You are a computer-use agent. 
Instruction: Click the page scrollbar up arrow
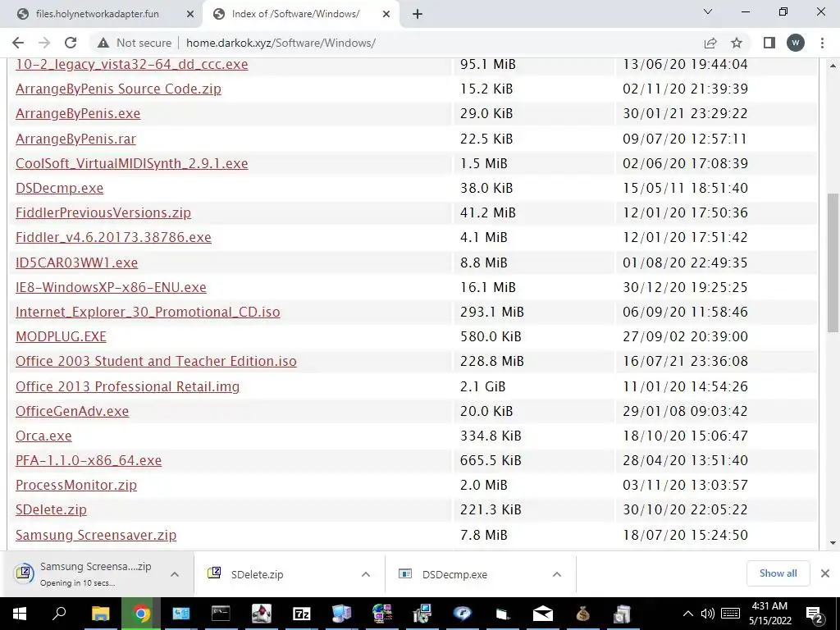(x=833, y=66)
